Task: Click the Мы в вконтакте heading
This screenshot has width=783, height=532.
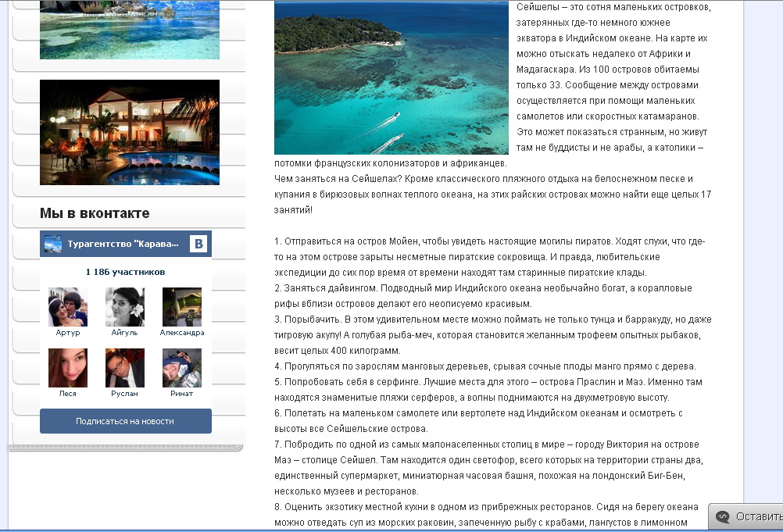Action: click(x=95, y=213)
